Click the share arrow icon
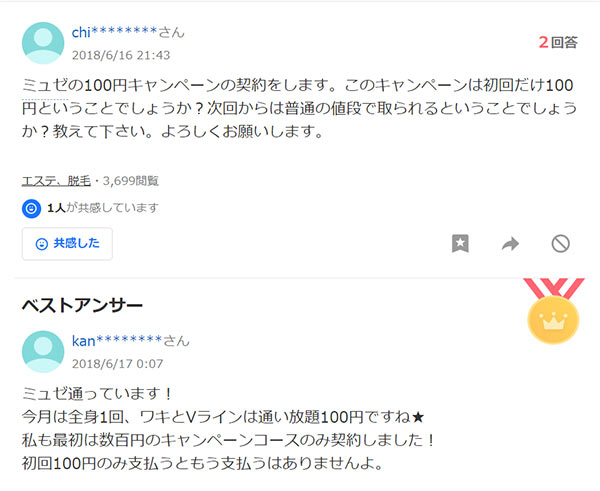 coord(510,243)
